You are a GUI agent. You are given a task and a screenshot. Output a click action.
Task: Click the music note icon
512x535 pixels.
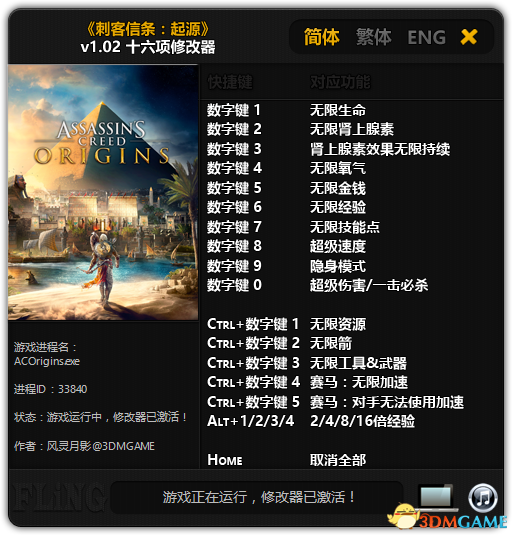click(x=482, y=497)
